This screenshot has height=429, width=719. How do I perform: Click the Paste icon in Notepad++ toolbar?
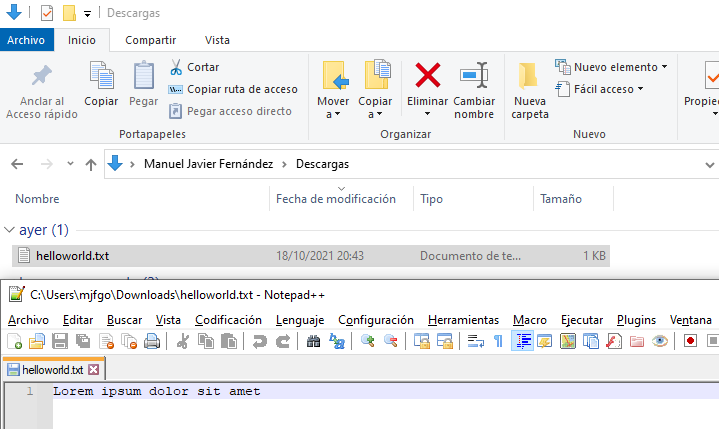pyautogui.click(x=228, y=341)
